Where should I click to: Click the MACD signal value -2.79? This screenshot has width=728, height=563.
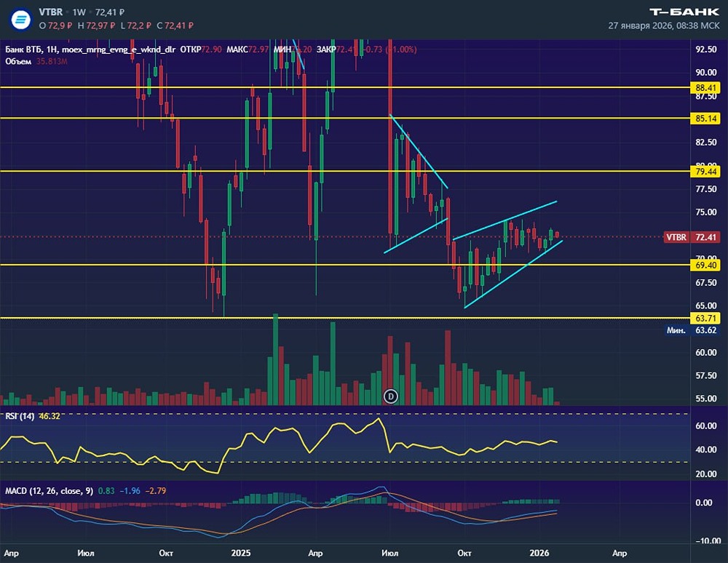point(156,491)
